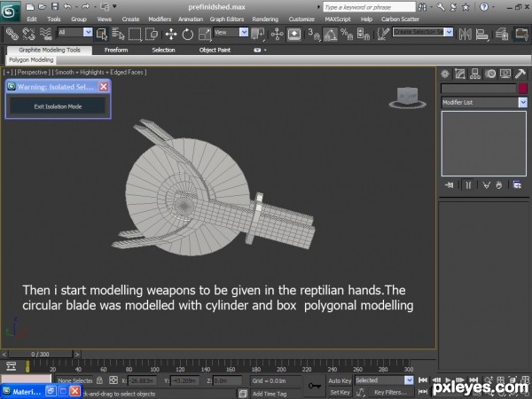The width and height of the screenshot is (532, 399).
Task: Open the Polygon Modeling panel label
Action: [x=31, y=60]
